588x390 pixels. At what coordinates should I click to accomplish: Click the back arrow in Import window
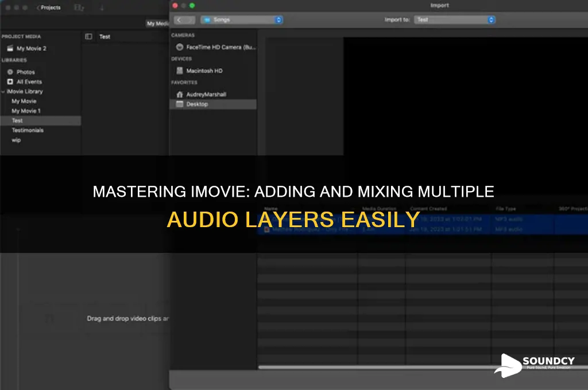(179, 20)
